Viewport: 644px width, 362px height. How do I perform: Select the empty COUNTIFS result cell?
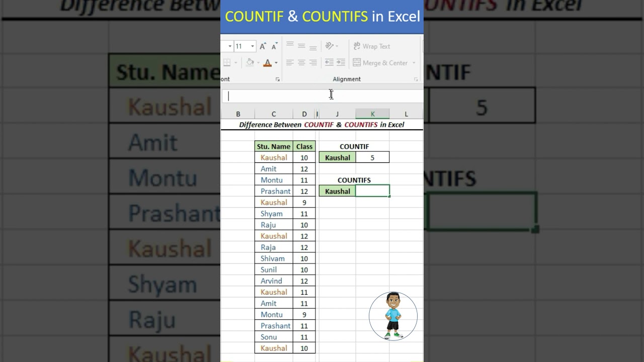(x=372, y=191)
